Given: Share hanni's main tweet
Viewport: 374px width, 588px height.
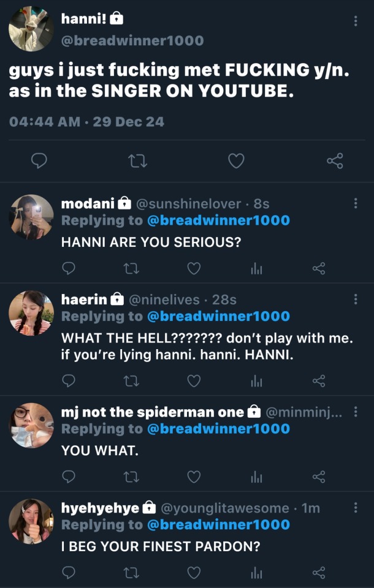Looking at the screenshot, I should pyautogui.click(x=335, y=161).
